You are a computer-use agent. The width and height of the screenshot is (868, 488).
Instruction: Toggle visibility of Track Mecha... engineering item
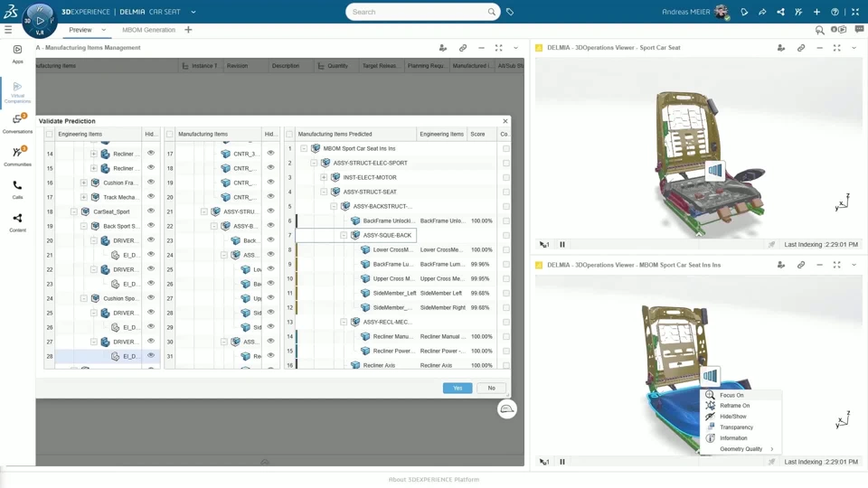click(x=151, y=196)
